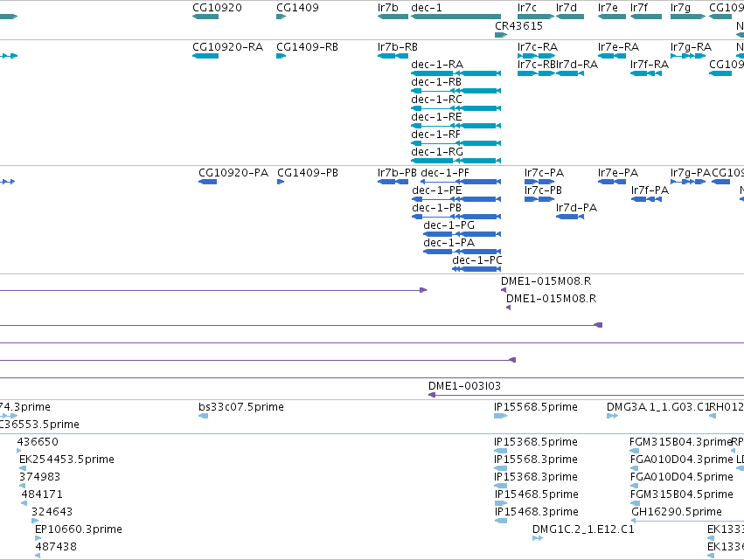Click the Ir7c-RA transcript

[x=536, y=56]
